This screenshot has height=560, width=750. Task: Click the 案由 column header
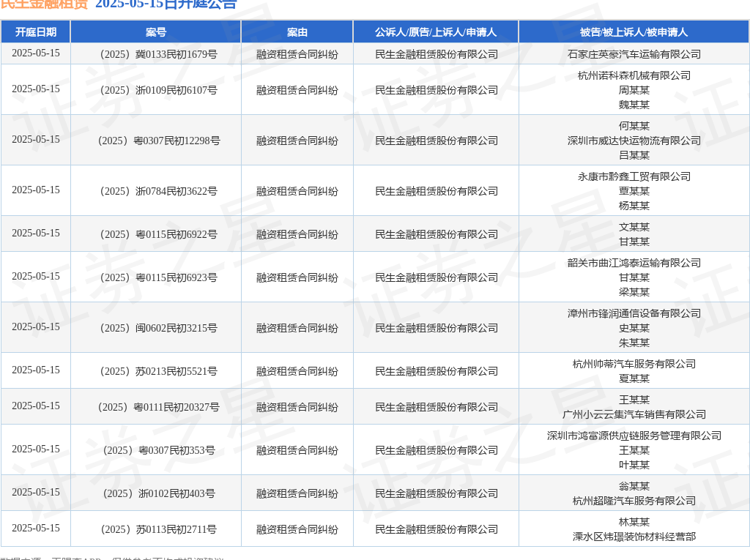coord(297,32)
